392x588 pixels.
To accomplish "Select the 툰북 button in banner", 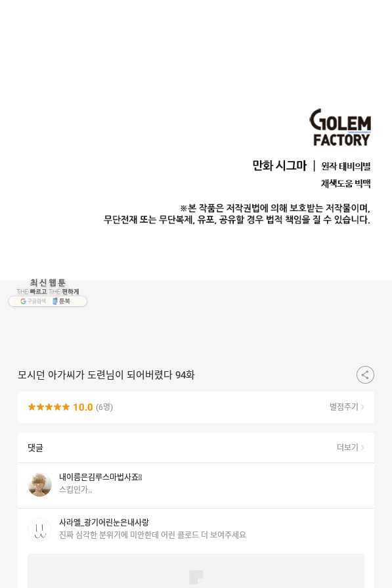I will 62,301.
